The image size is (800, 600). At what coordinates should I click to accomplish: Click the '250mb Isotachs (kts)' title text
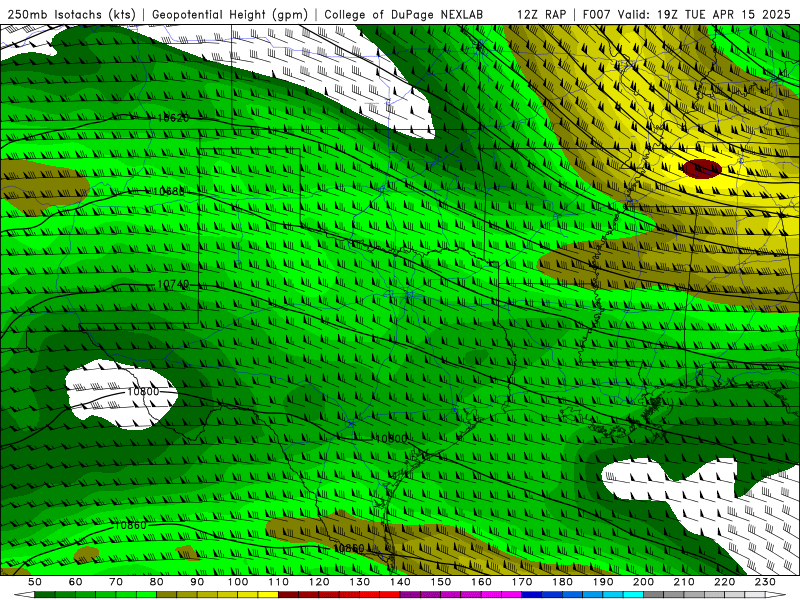71,14
